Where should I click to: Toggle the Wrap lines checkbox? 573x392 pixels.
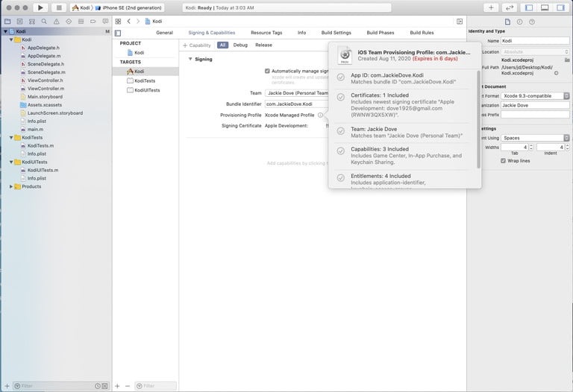pos(503,160)
